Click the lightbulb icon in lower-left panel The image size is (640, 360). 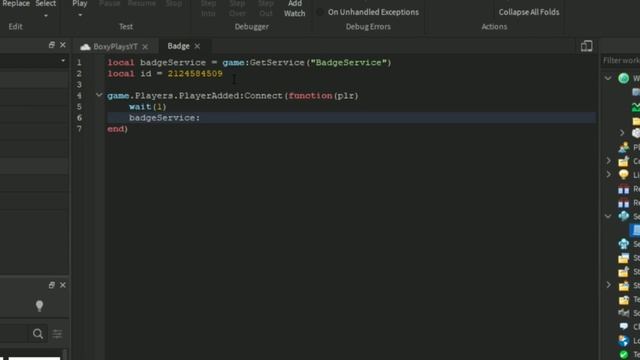pos(39,306)
